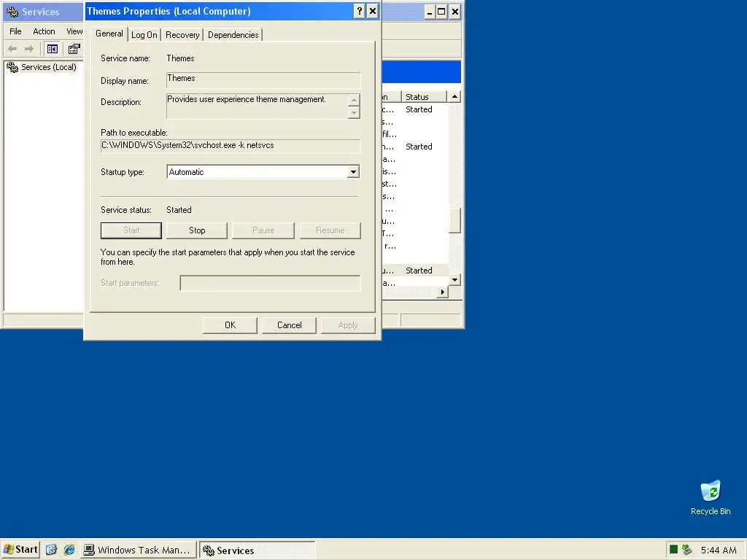This screenshot has width=747, height=560.
Task: Open the Show Desktop quick launch icon
Action: [x=51, y=550]
